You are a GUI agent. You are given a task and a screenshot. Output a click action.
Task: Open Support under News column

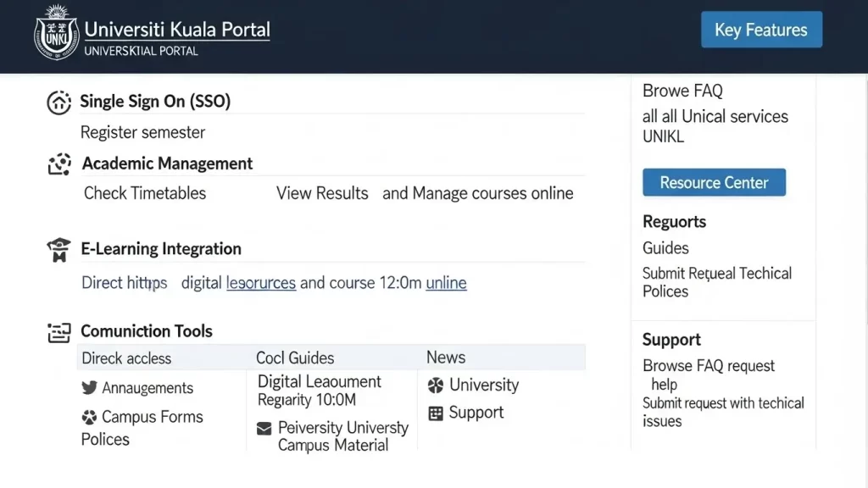[476, 413]
